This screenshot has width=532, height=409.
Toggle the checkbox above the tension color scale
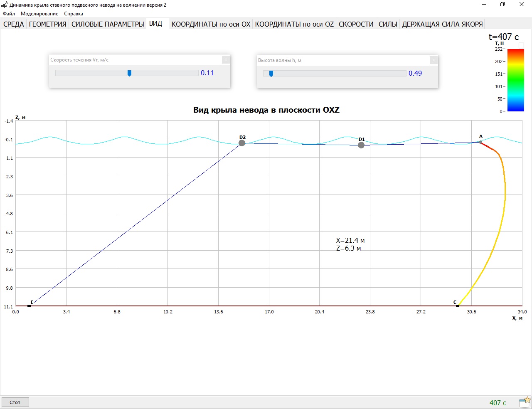tap(521, 45)
